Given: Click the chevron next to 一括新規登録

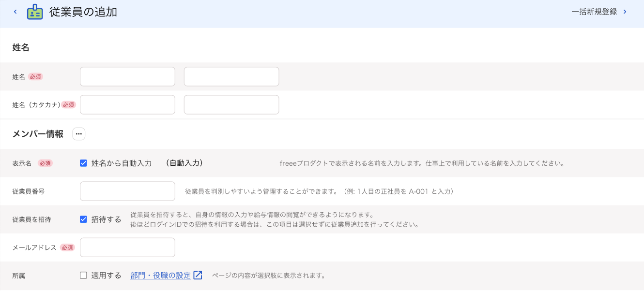Looking at the screenshot, I should click(625, 12).
